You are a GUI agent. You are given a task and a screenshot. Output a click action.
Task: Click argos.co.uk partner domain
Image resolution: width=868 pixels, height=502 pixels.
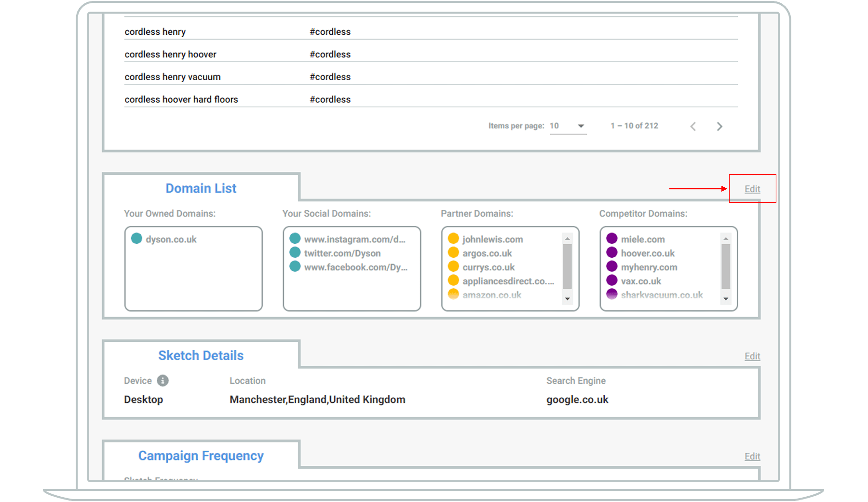(487, 253)
